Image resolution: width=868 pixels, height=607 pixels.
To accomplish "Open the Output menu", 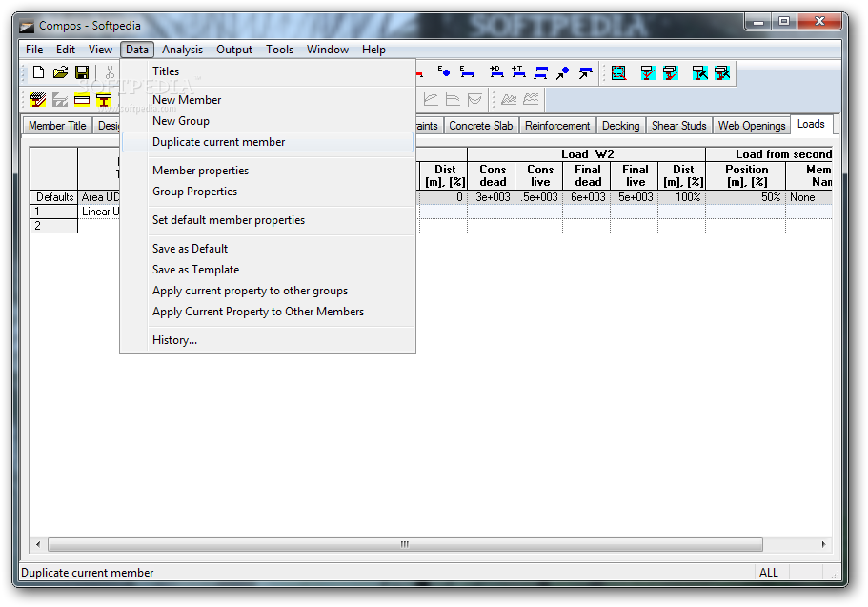I will pos(234,50).
